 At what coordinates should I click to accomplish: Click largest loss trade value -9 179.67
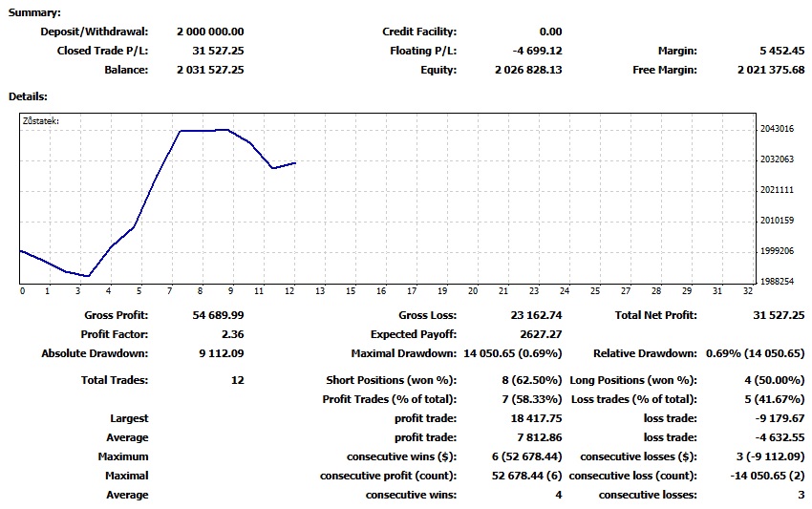coord(780,419)
